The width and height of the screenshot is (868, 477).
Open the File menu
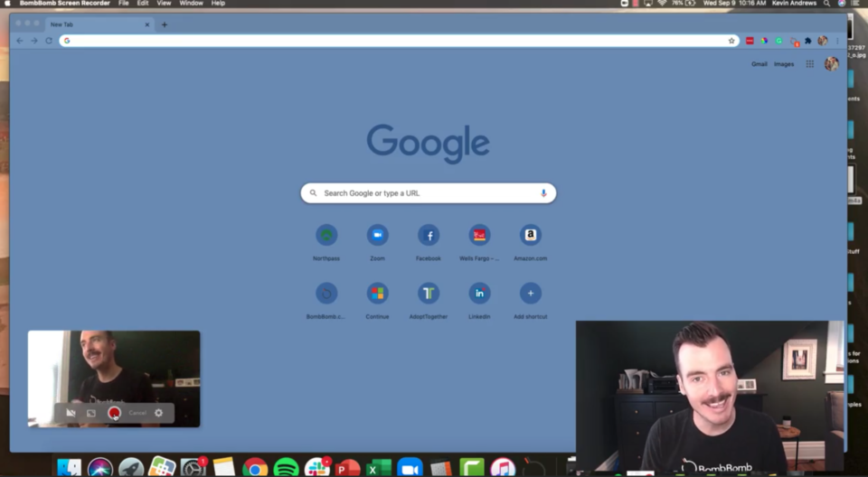(124, 4)
